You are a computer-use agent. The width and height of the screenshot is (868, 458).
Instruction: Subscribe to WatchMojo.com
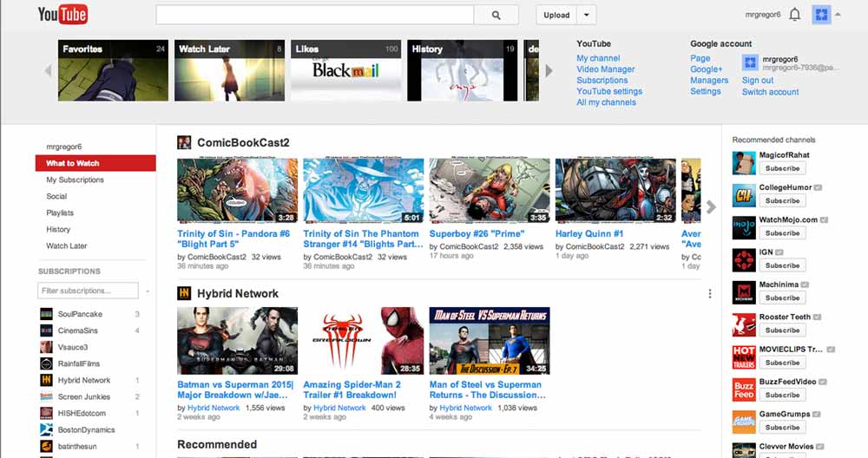tap(782, 232)
